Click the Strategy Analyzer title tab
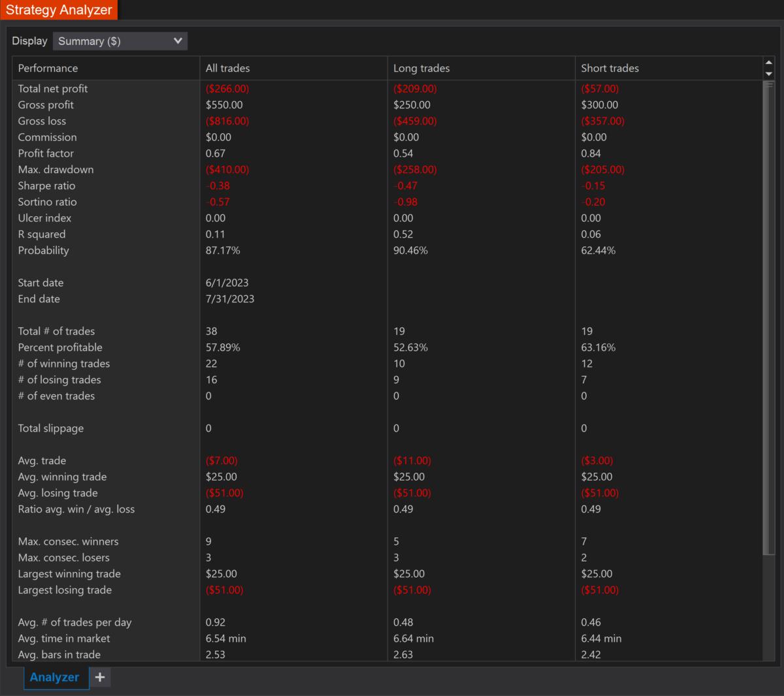 [x=59, y=10]
